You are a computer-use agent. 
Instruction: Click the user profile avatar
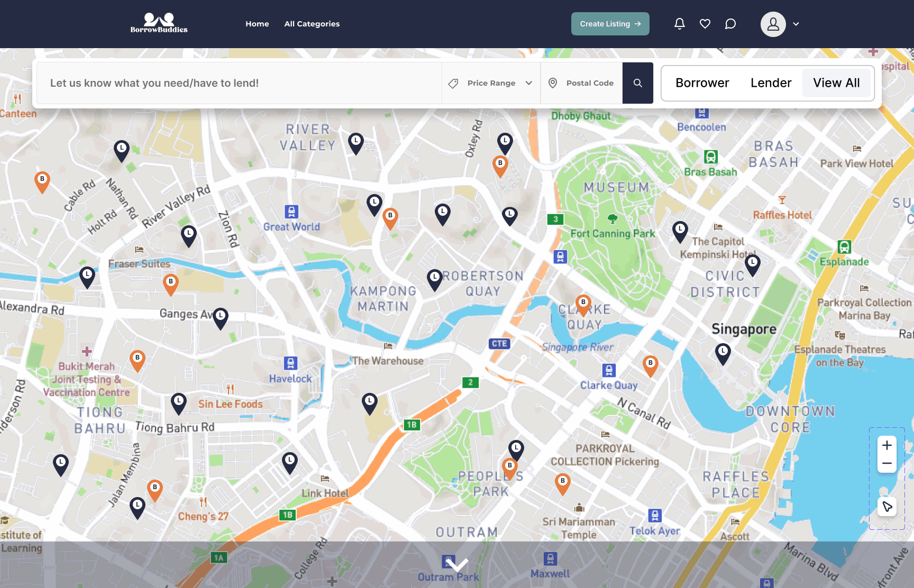tap(773, 24)
